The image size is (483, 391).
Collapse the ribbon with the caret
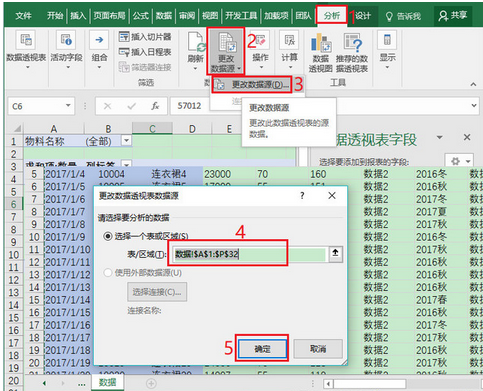point(473,84)
